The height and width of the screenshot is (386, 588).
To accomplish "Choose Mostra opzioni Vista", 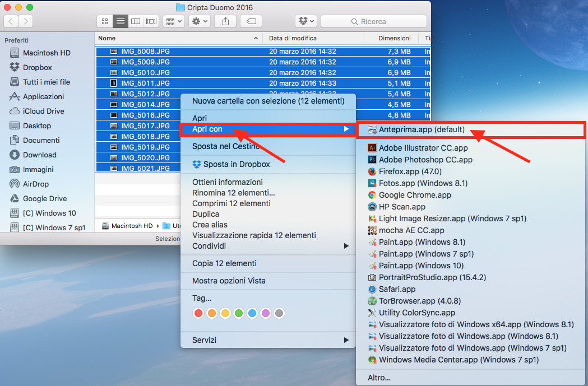I will click(x=268, y=281).
